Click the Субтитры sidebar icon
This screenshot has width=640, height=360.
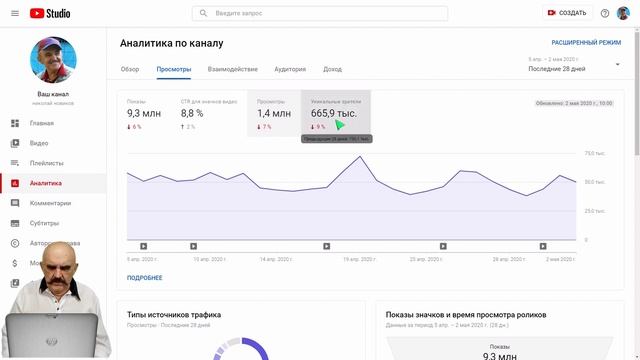click(15, 223)
